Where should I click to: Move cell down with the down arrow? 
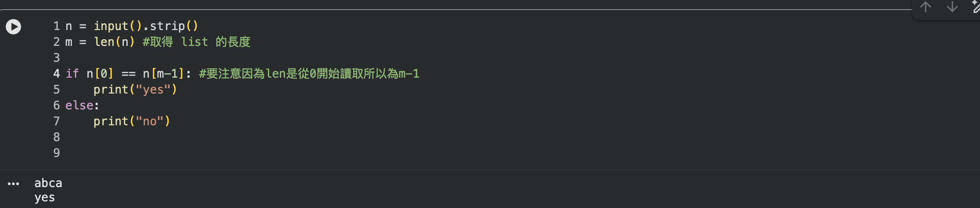952,7
